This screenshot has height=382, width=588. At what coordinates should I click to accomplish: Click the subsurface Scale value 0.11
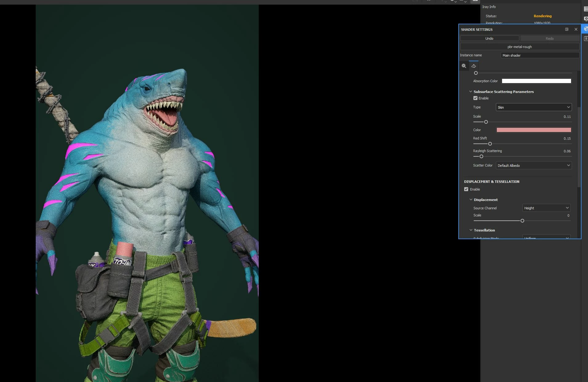(x=567, y=117)
